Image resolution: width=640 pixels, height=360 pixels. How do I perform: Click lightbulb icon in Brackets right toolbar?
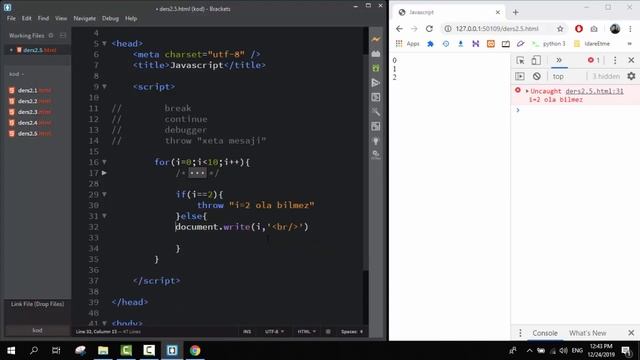click(x=376, y=141)
